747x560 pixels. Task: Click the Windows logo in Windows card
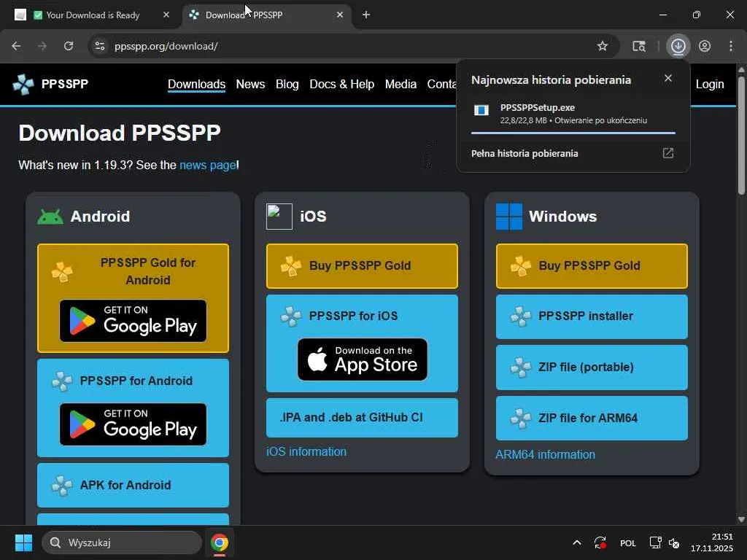point(508,217)
